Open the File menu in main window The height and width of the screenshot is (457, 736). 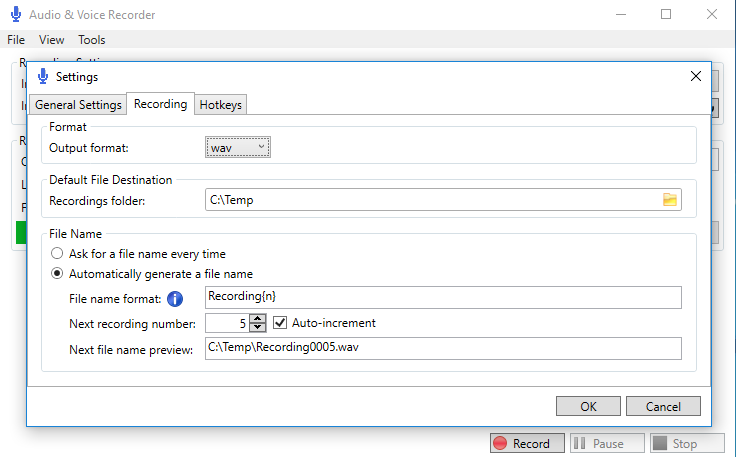pyautogui.click(x=16, y=40)
